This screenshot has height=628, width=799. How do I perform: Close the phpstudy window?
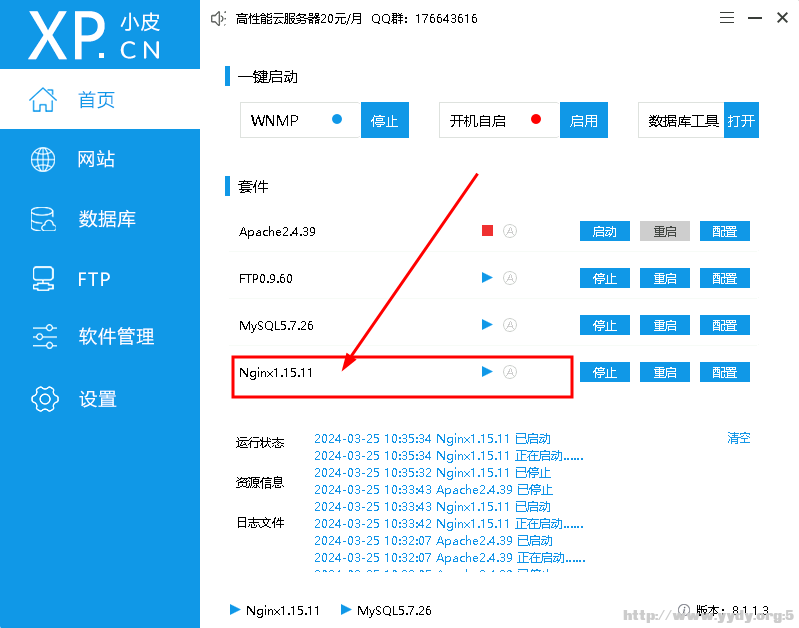click(x=782, y=18)
